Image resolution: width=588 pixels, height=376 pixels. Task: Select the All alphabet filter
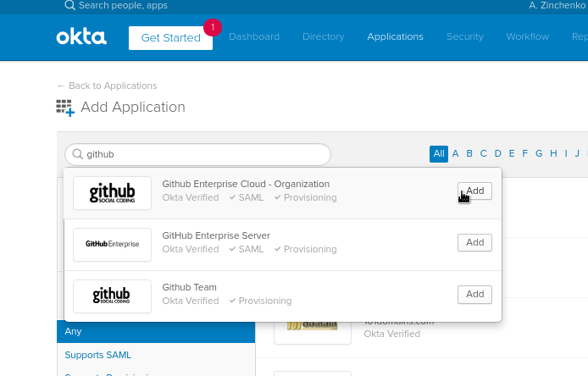(x=439, y=153)
